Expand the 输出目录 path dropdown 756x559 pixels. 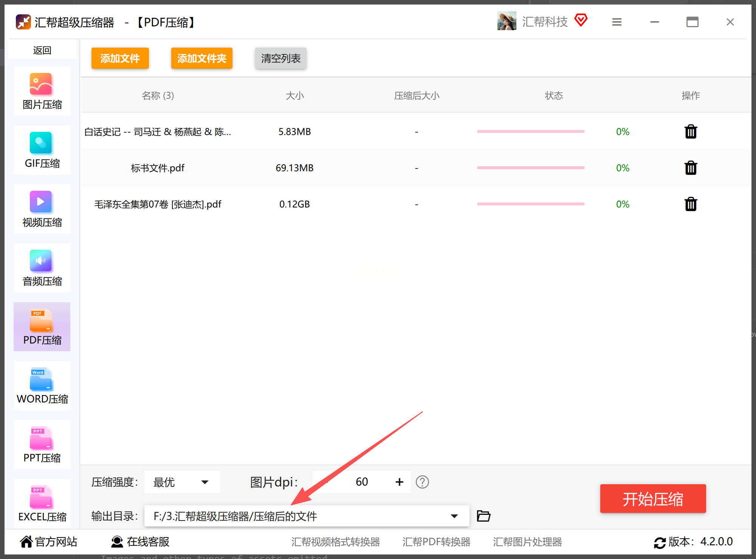[454, 516]
